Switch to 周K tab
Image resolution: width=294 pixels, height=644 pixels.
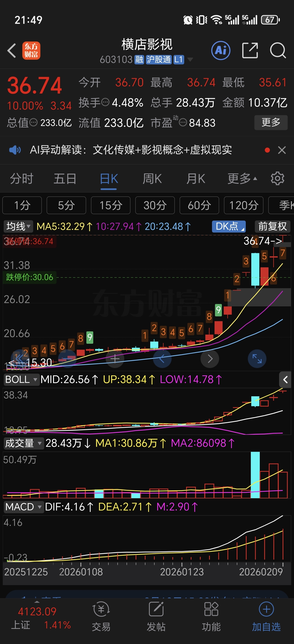(x=152, y=178)
